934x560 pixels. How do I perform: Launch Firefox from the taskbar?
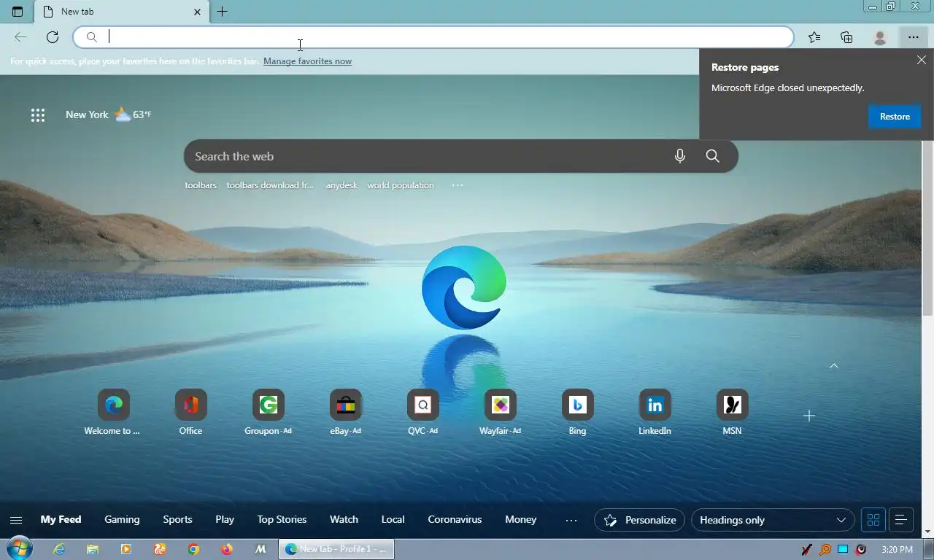[x=227, y=550]
